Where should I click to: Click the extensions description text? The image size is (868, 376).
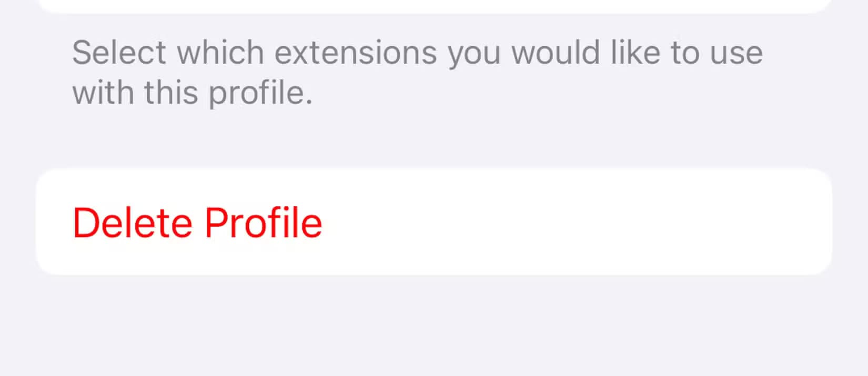[x=417, y=73]
